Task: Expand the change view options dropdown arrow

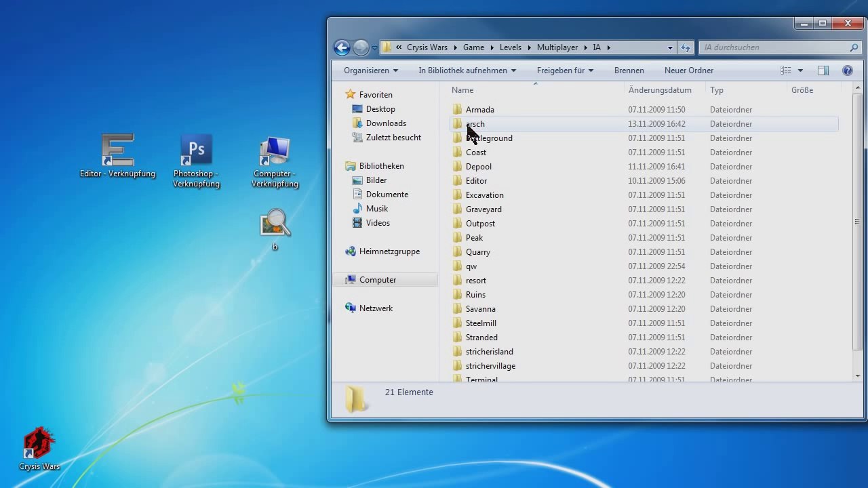Action: coord(800,70)
